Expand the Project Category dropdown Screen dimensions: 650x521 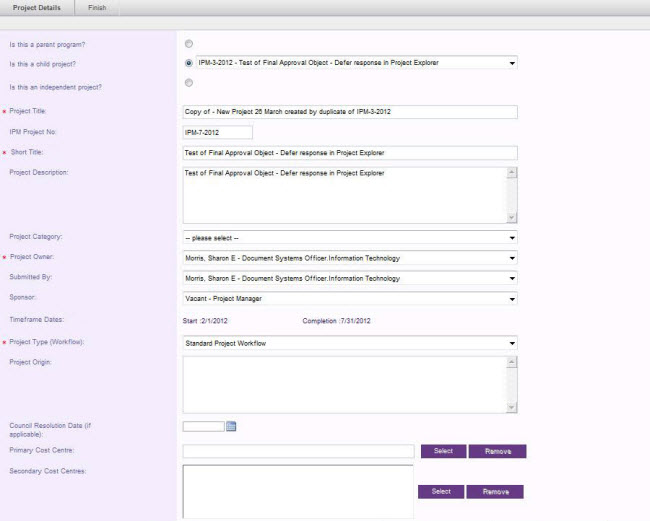click(x=350, y=237)
